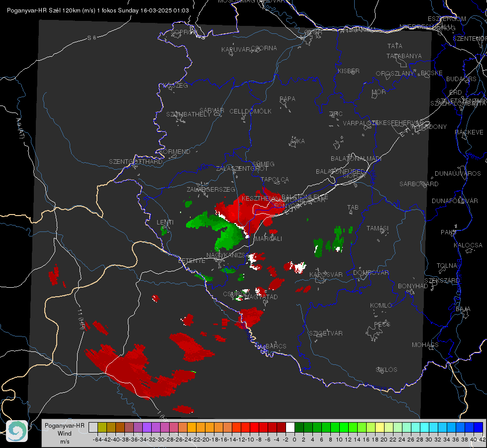The image size is (487, 448).
Task: Click the SZIGETVAR town label
Action: (326, 334)
